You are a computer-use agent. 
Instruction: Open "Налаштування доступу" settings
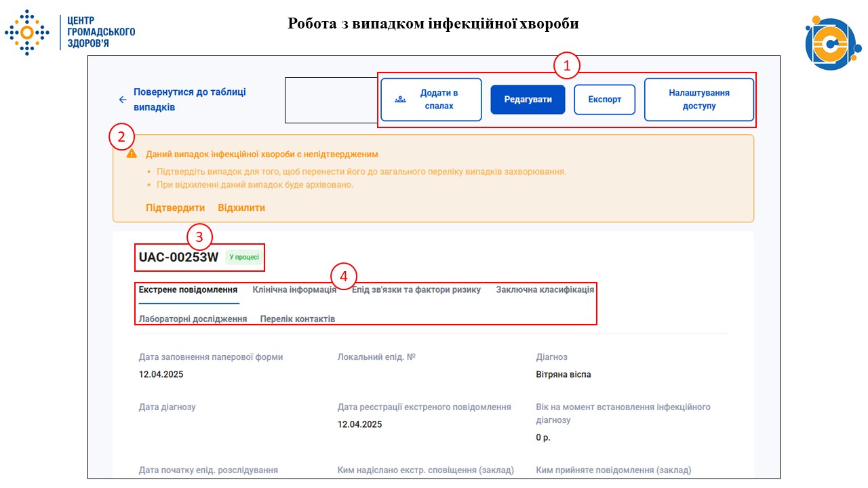click(x=699, y=100)
